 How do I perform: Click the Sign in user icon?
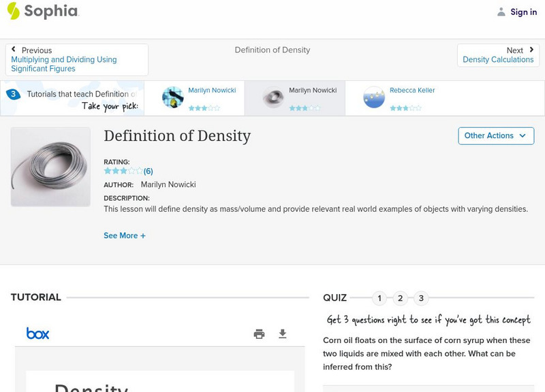[x=501, y=12]
